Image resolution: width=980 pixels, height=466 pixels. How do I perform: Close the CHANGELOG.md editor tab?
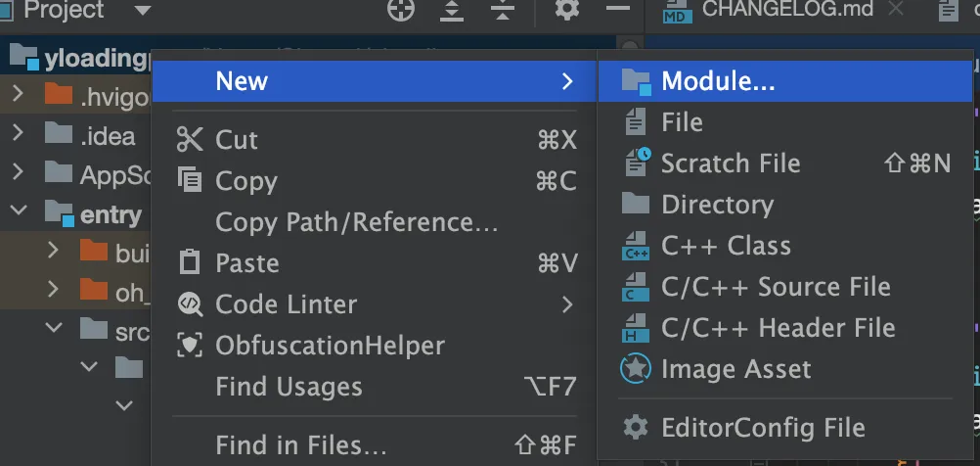(894, 10)
